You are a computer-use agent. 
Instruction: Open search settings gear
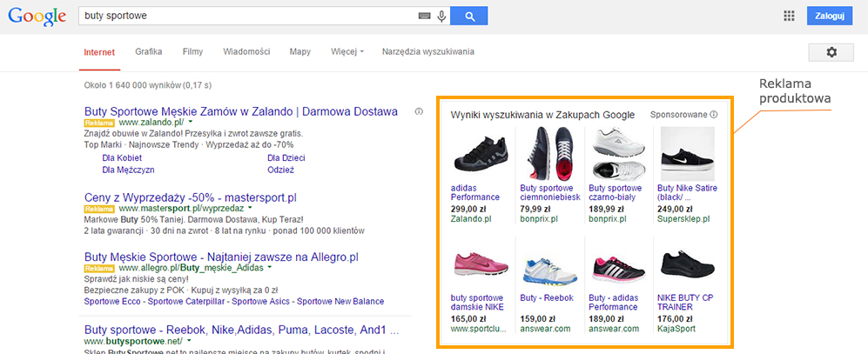[x=831, y=52]
